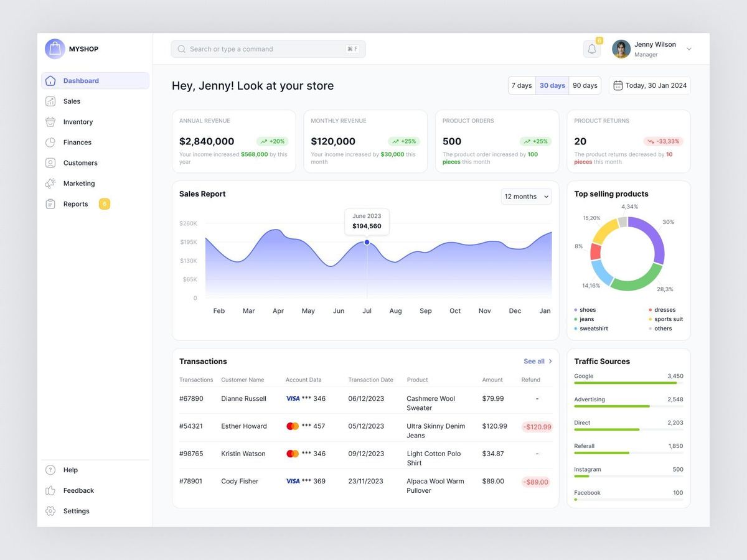Click the MYSHOP shopping bag logo
This screenshot has width=747, height=560.
coord(55,49)
